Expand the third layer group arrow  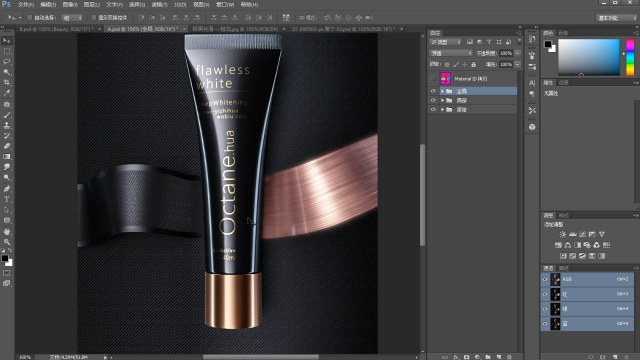click(x=442, y=110)
